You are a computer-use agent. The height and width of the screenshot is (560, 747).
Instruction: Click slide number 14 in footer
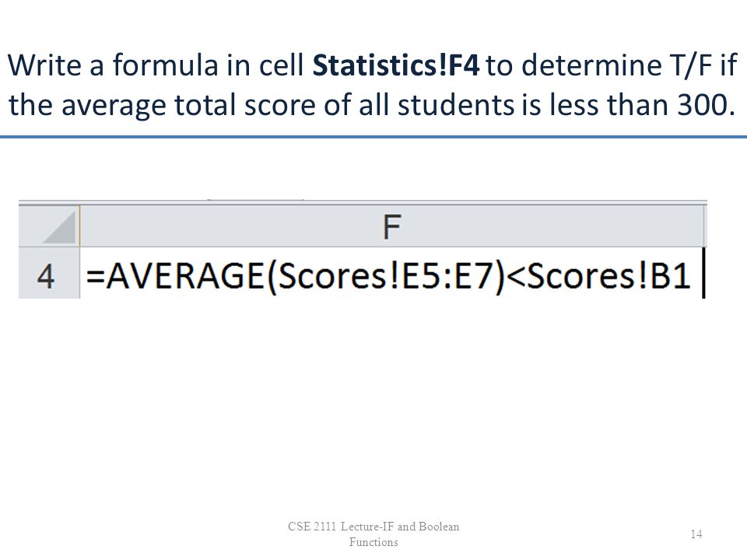click(x=696, y=534)
